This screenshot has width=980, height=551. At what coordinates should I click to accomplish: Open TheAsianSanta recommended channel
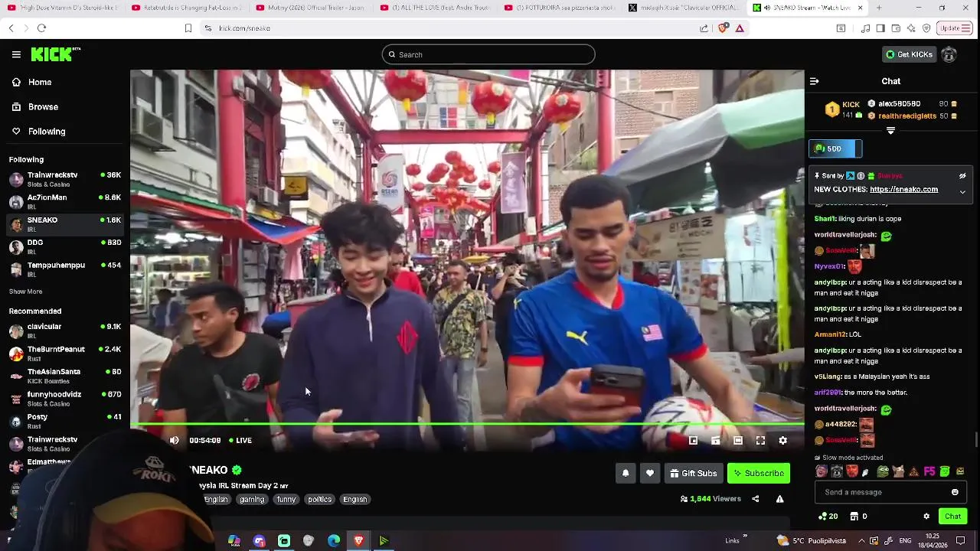(65, 376)
